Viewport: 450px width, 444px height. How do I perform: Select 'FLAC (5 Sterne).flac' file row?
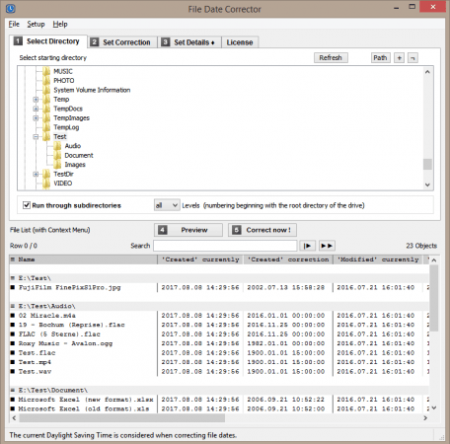(219, 334)
